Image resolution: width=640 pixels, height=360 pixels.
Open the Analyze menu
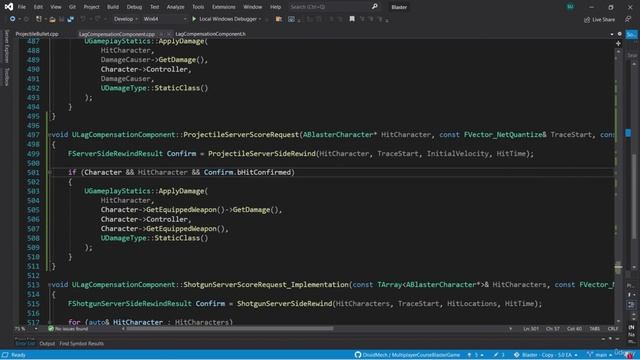coord(176,7)
